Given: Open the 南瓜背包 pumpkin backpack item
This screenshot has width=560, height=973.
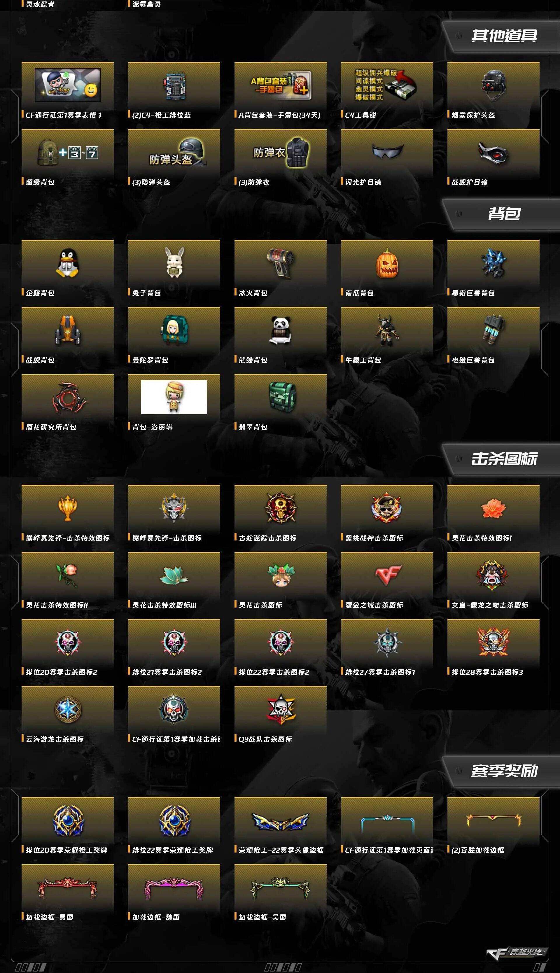Looking at the screenshot, I should (x=386, y=264).
